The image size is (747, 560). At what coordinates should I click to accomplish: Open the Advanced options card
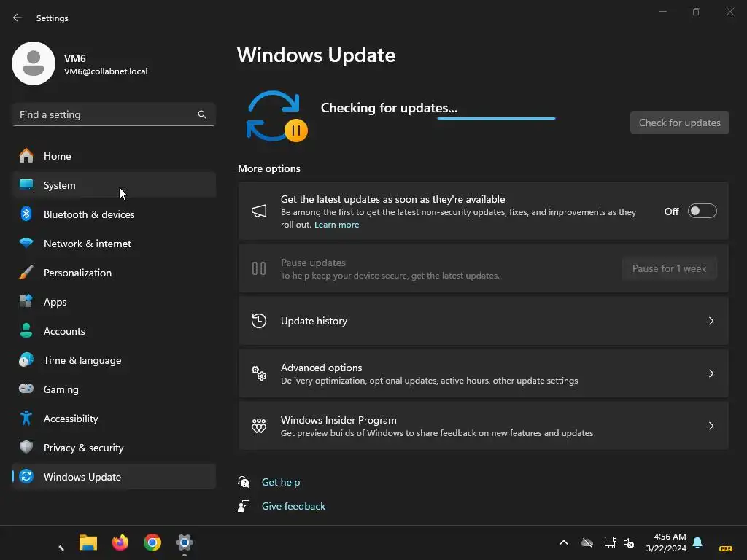tap(483, 373)
